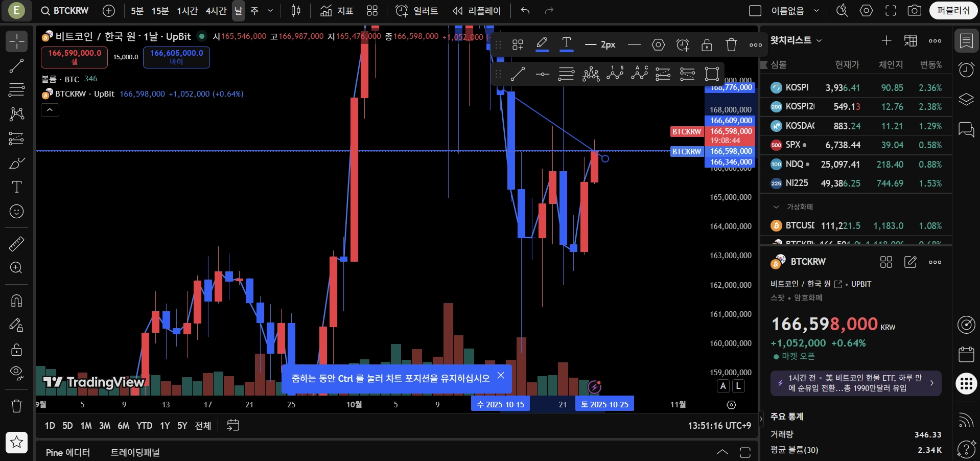Expand the 왓치리스트 dropdown menu

click(796, 40)
